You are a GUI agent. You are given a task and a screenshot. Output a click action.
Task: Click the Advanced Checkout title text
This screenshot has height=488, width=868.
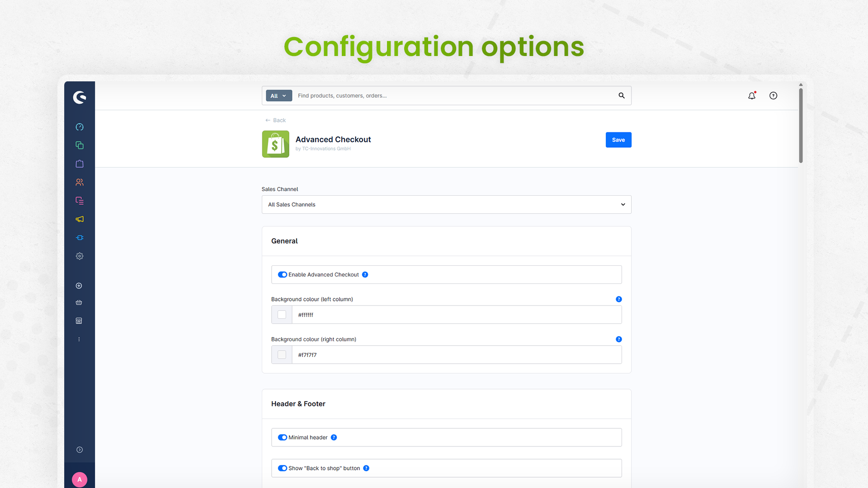tap(333, 140)
